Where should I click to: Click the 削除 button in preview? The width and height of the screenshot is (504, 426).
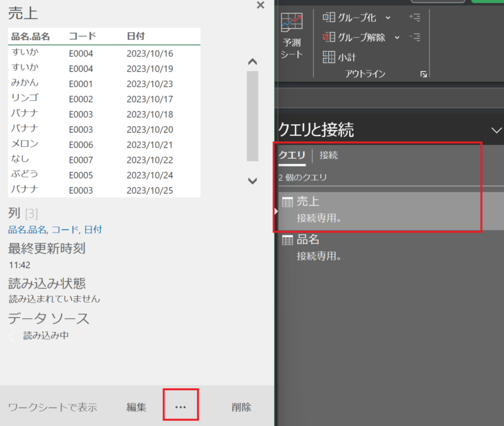pos(241,407)
